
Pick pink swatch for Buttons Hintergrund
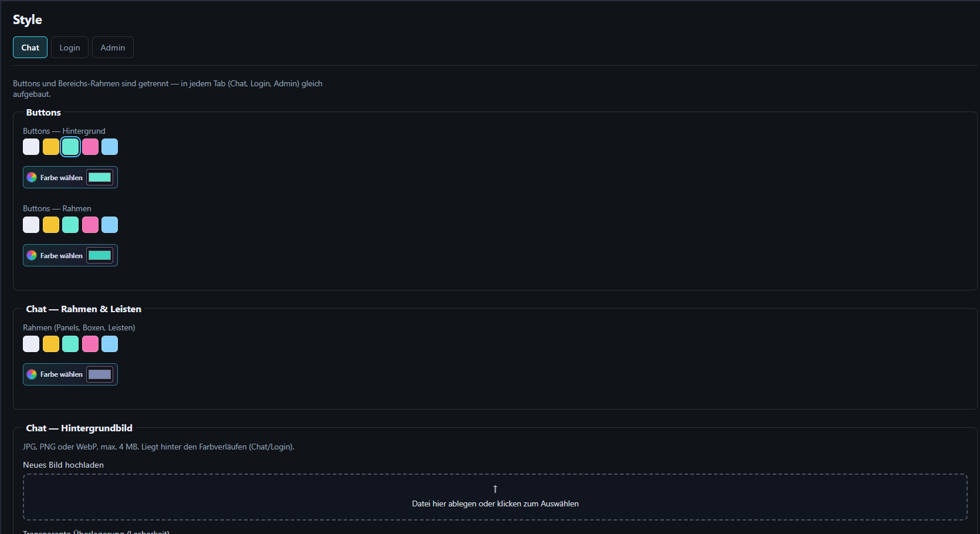coord(90,147)
